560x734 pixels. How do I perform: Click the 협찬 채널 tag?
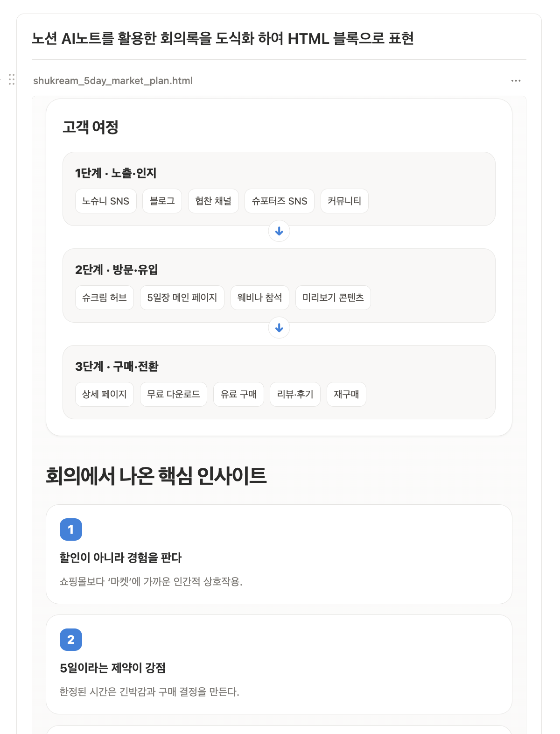coord(213,201)
